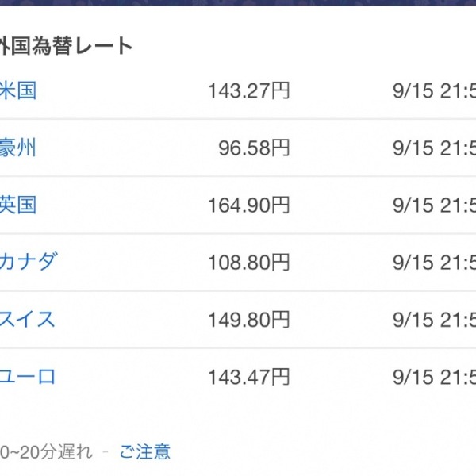476x476 pixels.
Task: Click the 外国為替レート heading
Action: pyautogui.click(x=66, y=46)
